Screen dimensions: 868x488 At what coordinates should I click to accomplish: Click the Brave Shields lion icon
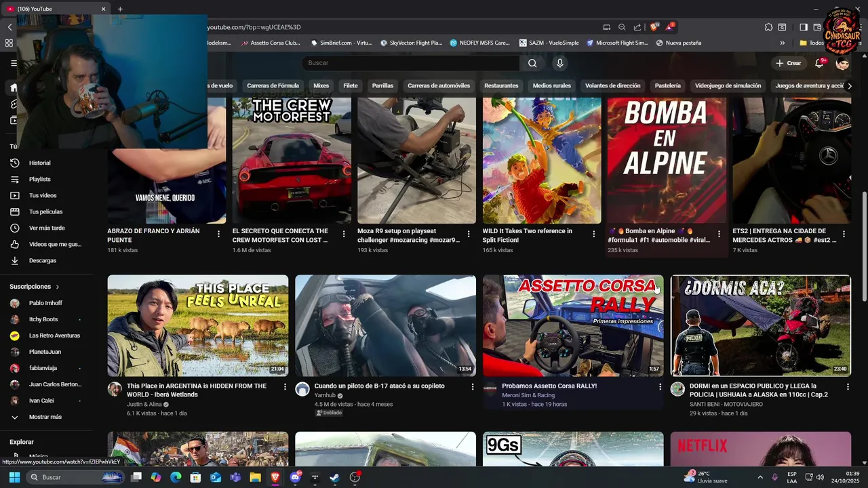[654, 27]
